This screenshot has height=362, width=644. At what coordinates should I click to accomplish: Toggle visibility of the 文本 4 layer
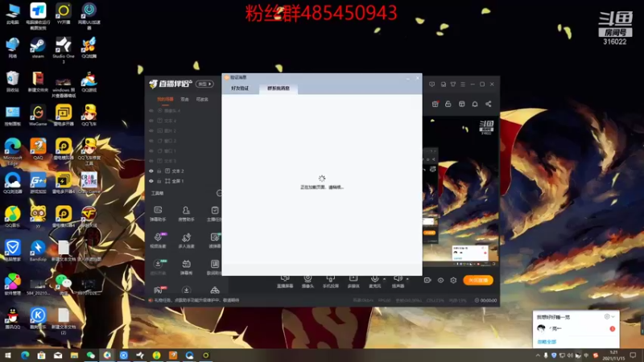(x=151, y=121)
